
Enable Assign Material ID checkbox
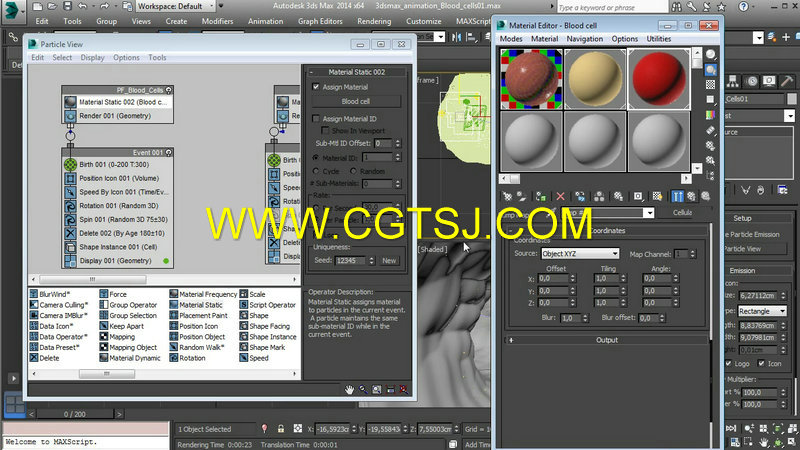tap(316, 119)
